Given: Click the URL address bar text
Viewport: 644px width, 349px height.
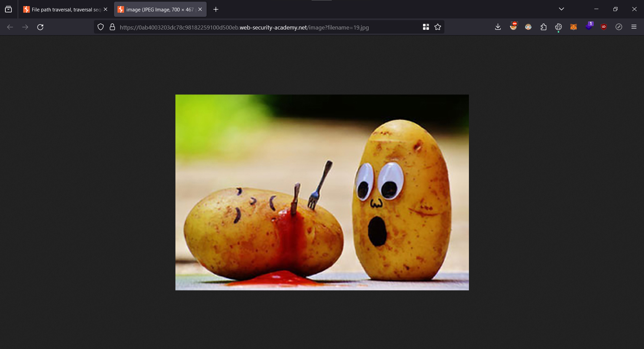Looking at the screenshot, I should [x=244, y=27].
